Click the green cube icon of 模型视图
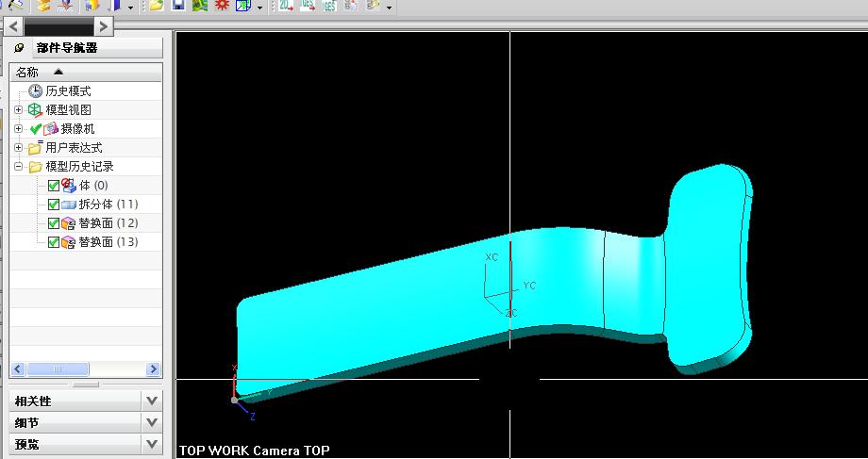Image resolution: width=868 pixels, height=459 pixels. pos(36,110)
